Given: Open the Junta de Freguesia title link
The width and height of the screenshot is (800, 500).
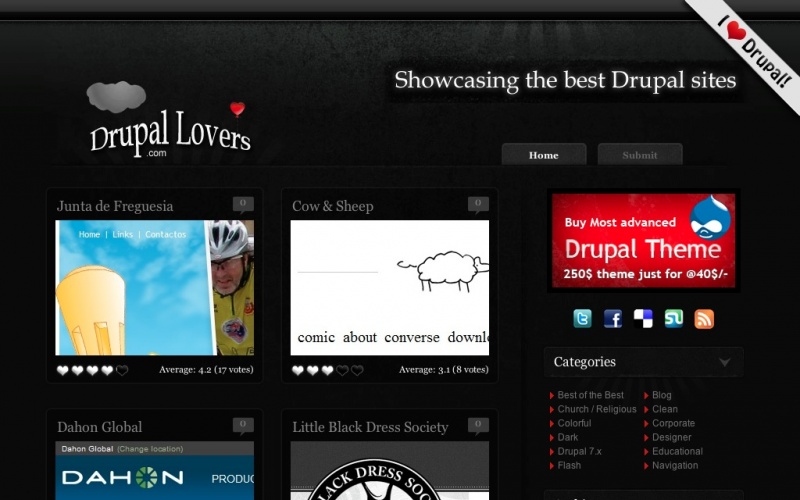Looking at the screenshot, I should (x=115, y=206).
